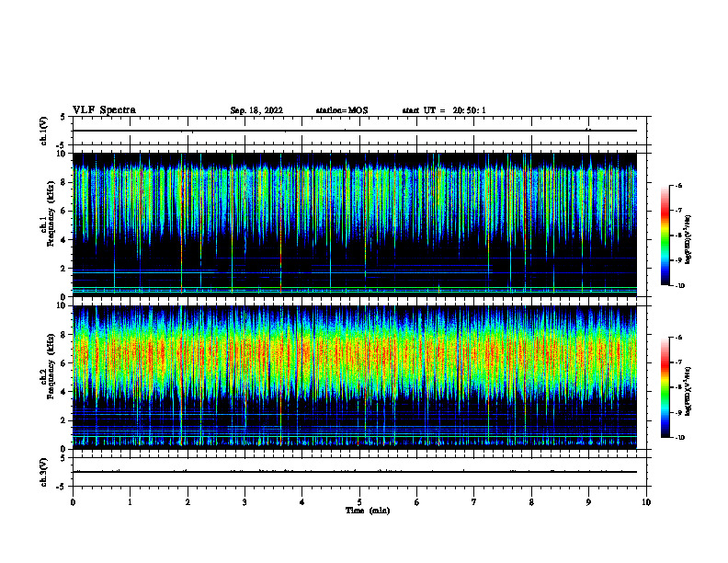Click ch.2 frequency axis tick "4"
728x563 pixels.
[x=63, y=392]
